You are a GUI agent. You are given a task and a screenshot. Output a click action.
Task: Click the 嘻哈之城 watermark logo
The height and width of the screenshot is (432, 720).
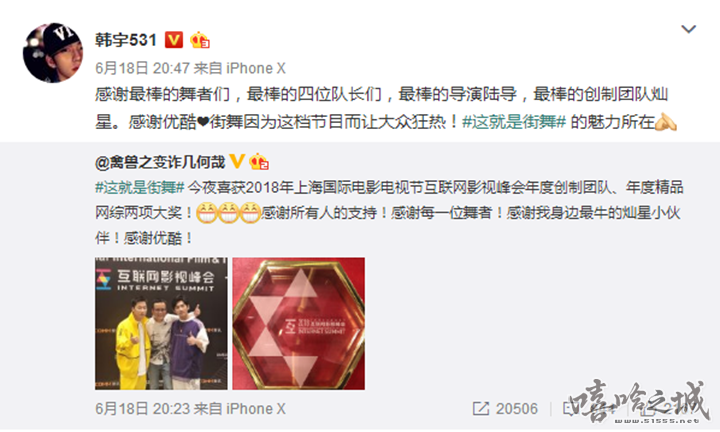click(x=636, y=401)
